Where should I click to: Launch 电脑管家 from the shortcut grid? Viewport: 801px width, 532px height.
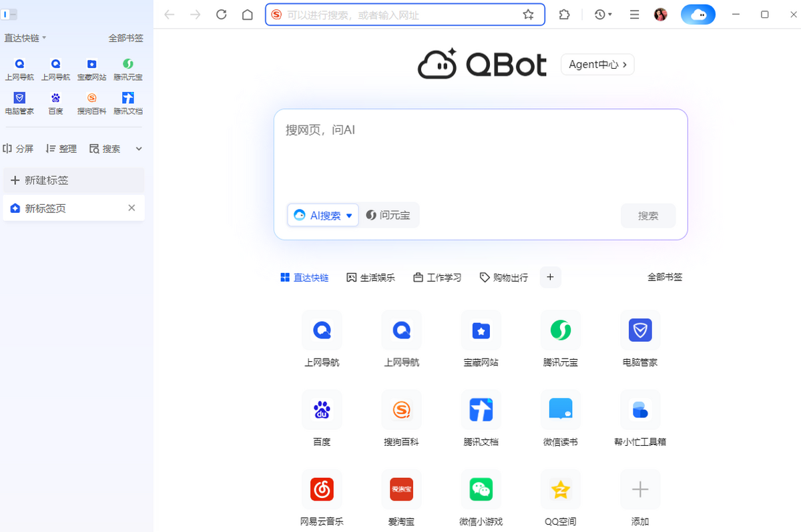[639, 337]
